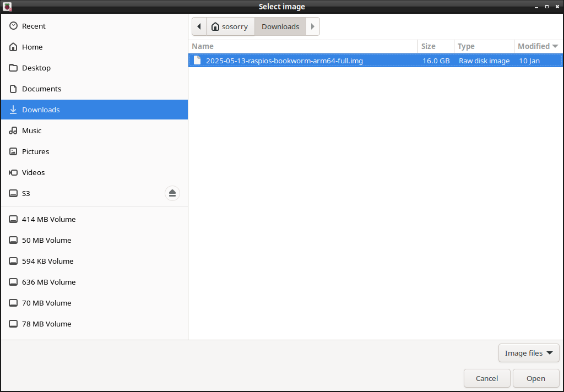
Task: Click the Desktop folder icon
Action: [x=13, y=68]
